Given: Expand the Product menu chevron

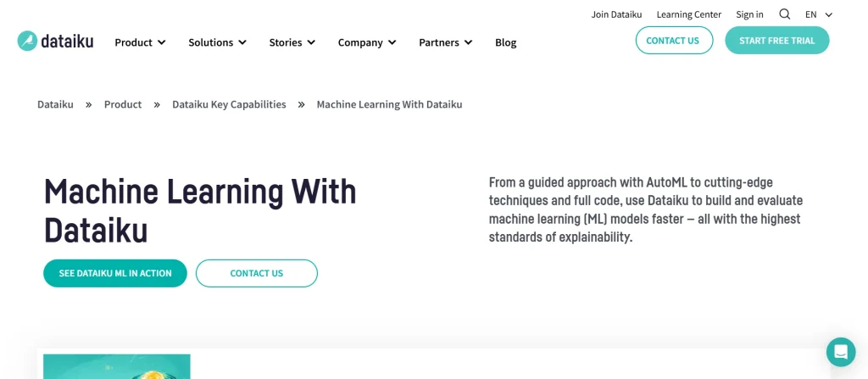Looking at the screenshot, I should [162, 42].
